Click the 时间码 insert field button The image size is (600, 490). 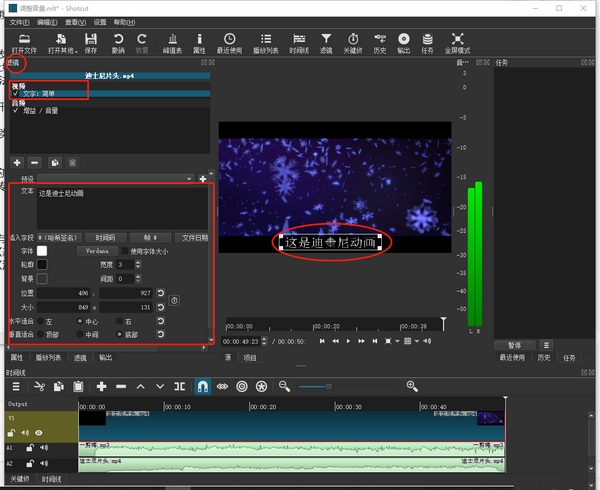pyautogui.click(x=104, y=237)
